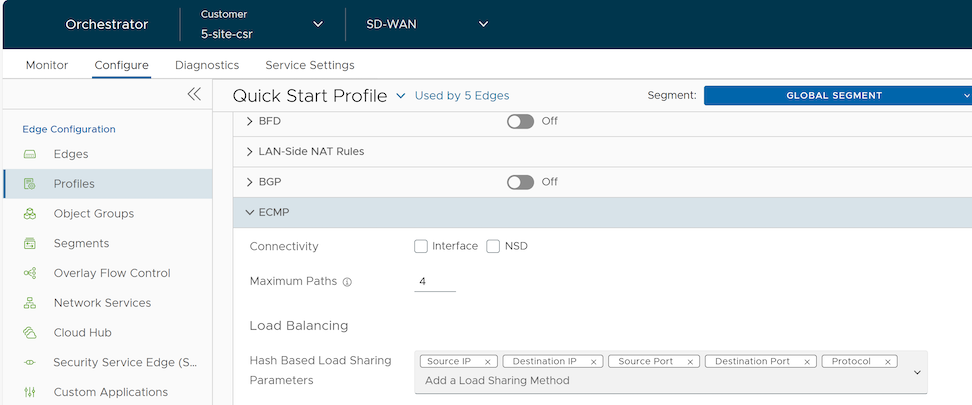Collapse the sidebar with double-chevron icon

[x=194, y=94]
